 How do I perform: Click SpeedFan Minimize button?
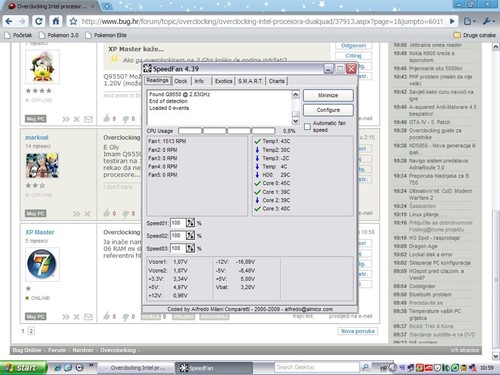point(328,95)
